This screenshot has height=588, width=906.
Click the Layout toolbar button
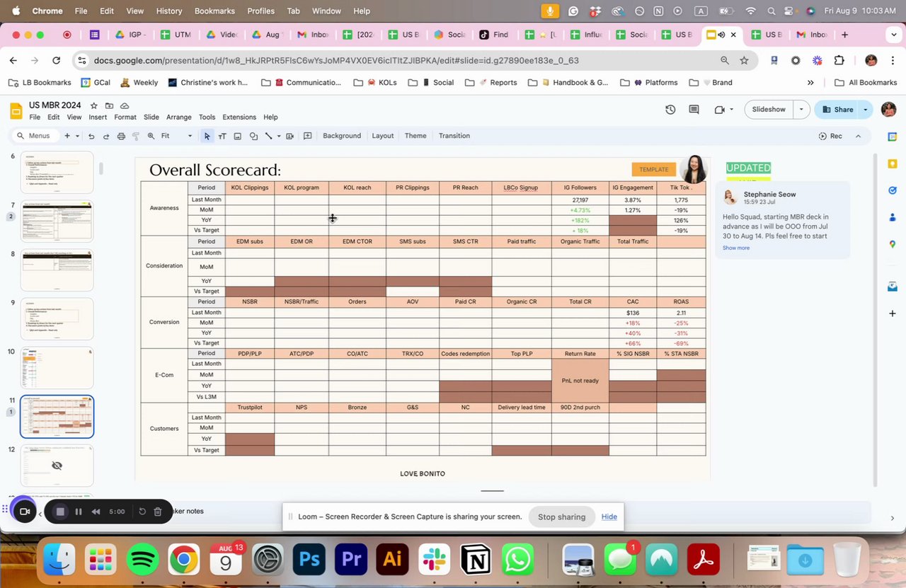(x=383, y=136)
